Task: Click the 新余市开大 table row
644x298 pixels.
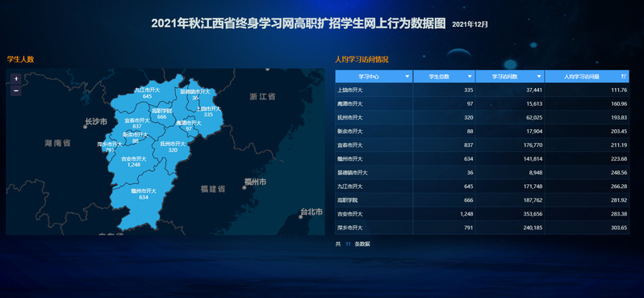Action: pyautogui.click(x=482, y=131)
